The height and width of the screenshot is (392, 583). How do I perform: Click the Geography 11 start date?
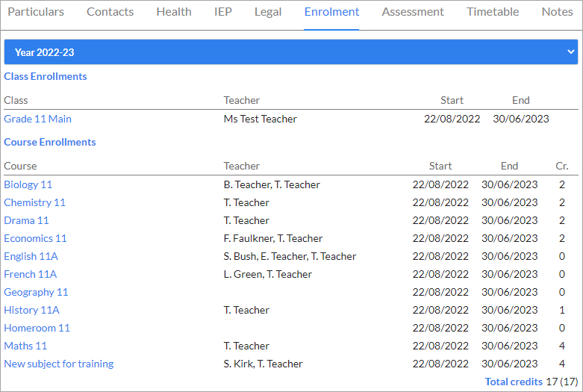pos(440,293)
